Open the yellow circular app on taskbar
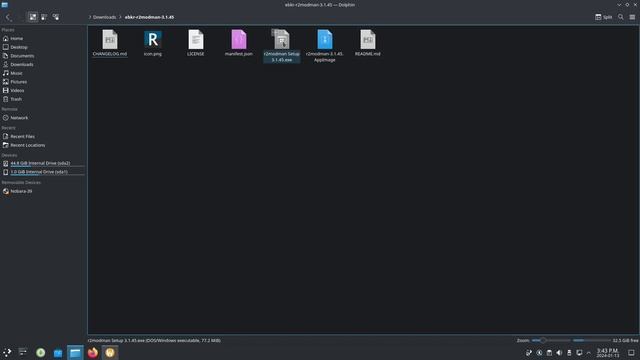Viewport: 640px width, 360px height. coord(110,353)
